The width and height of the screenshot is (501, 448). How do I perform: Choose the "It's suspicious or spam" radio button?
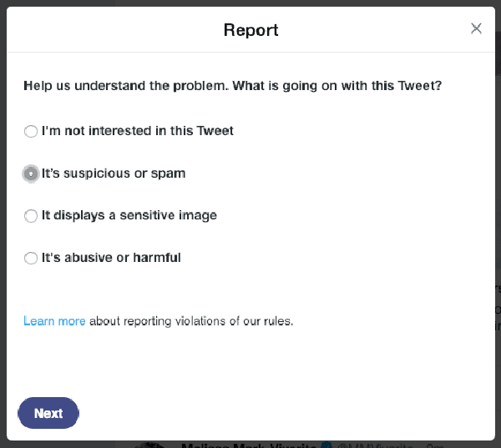coord(31,174)
